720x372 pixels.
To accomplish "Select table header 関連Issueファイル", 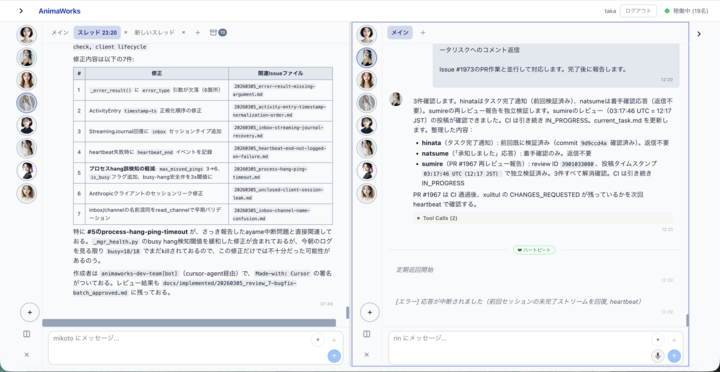I will [280, 73].
